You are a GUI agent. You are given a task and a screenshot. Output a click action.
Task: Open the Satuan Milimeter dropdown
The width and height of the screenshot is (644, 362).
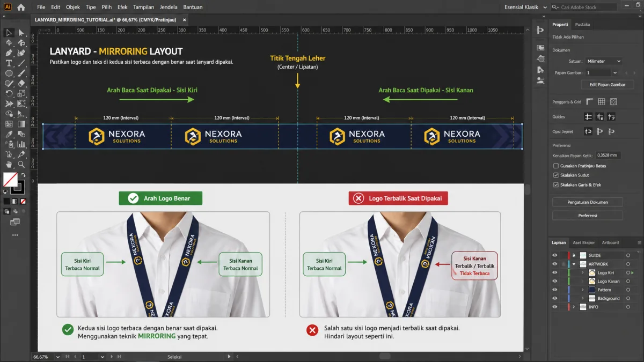click(x=603, y=61)
